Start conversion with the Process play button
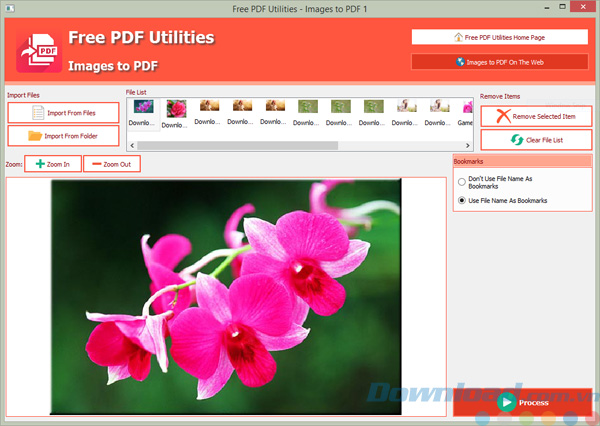The image size is (600, 426). click(x=507, y=402)
